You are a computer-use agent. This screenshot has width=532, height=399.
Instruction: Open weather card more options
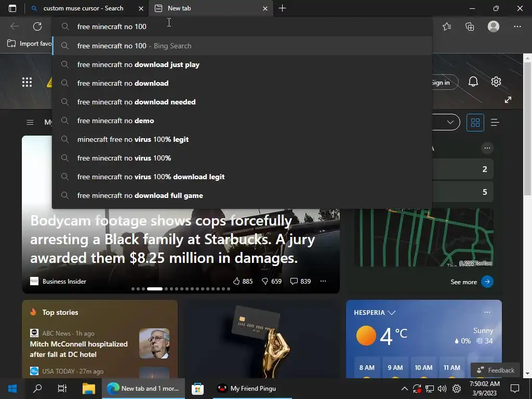pyautogui.click(x=487, y=312)
